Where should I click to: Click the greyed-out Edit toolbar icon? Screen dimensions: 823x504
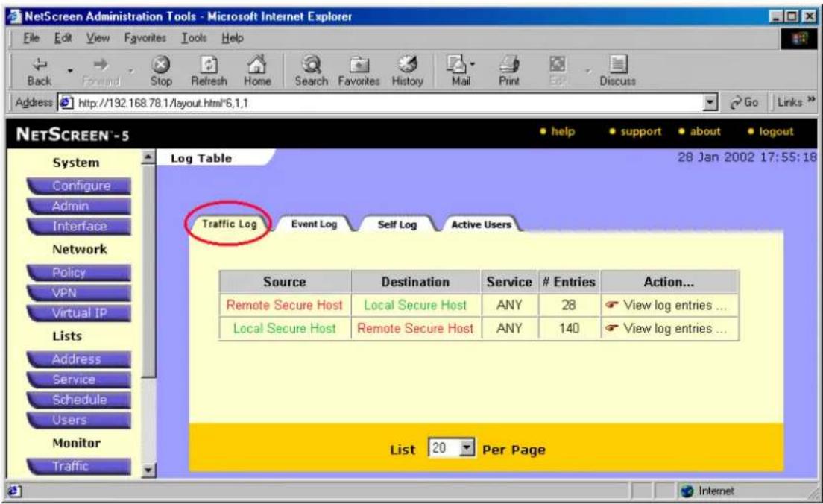coord(557,65)
